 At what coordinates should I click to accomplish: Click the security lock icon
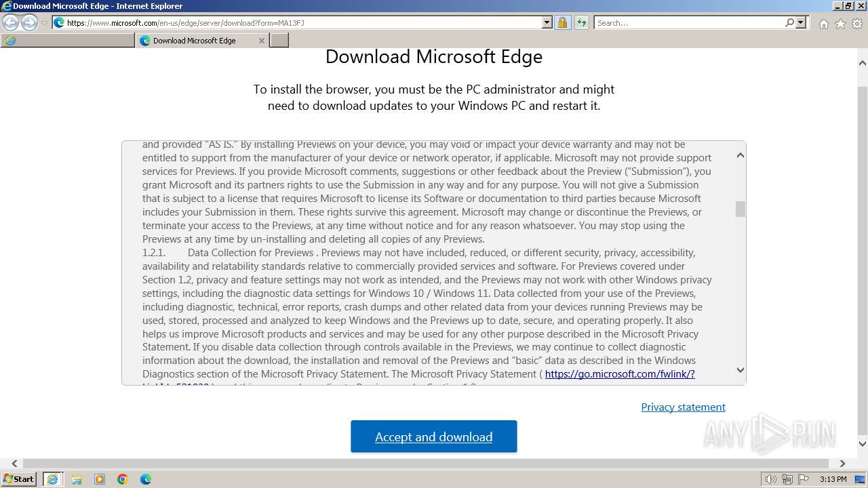pyautogui.click(x=562, y=22)
